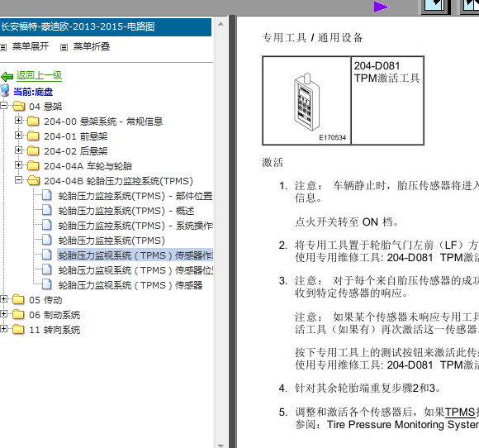Click folder icon of 204-02 后悬架

click(x=33, y=151)
